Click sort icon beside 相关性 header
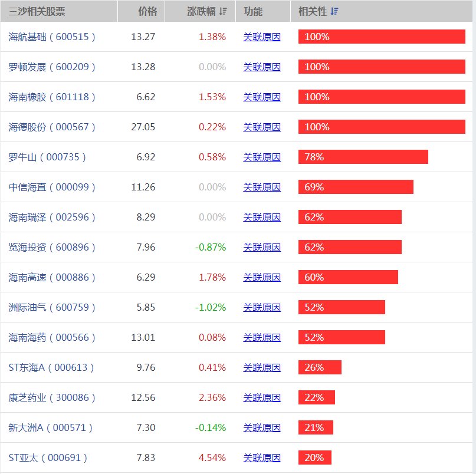 coord(334,11)
